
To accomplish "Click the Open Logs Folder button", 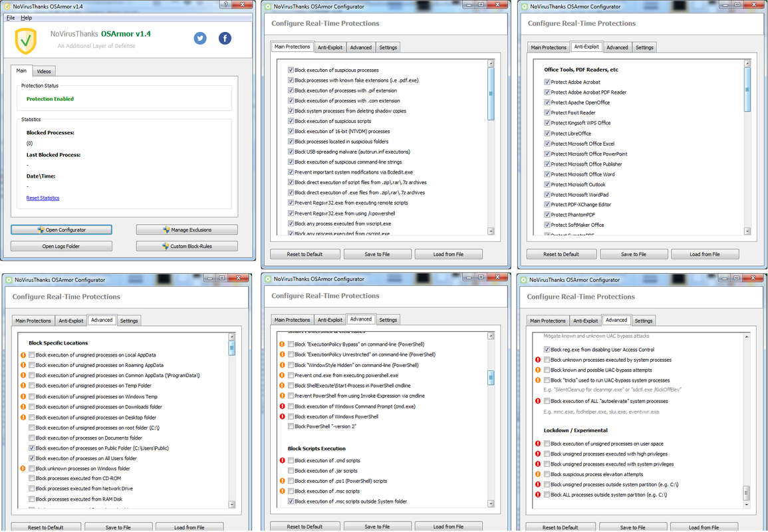I will [x=61, y=247].
